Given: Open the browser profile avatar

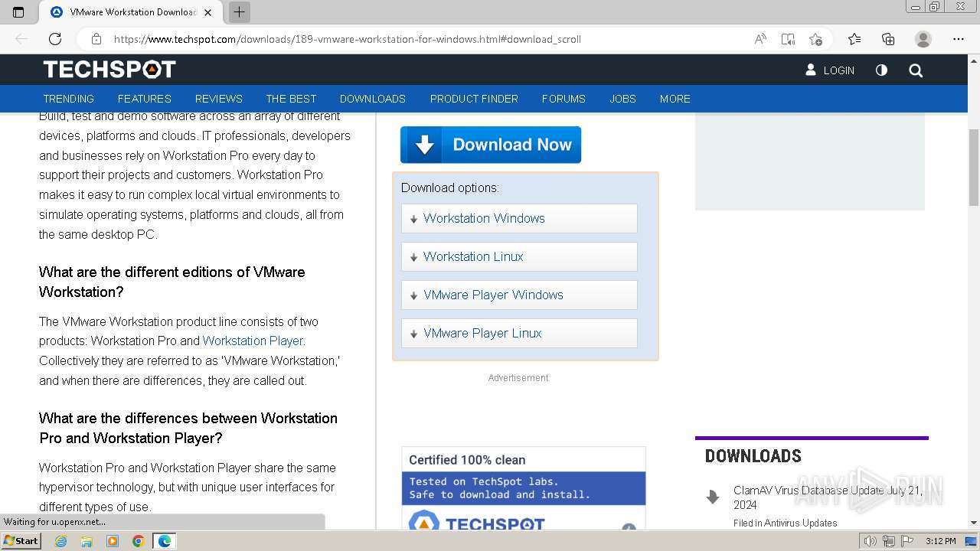Looking at the screenshot, I should click(x=923, y=39).
